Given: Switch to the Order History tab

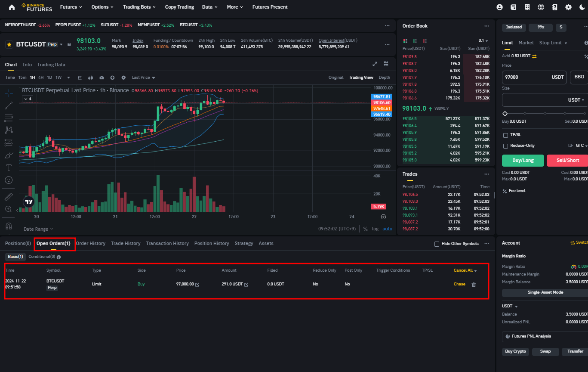Looking at the screenshot, I should tap(91, 243).
